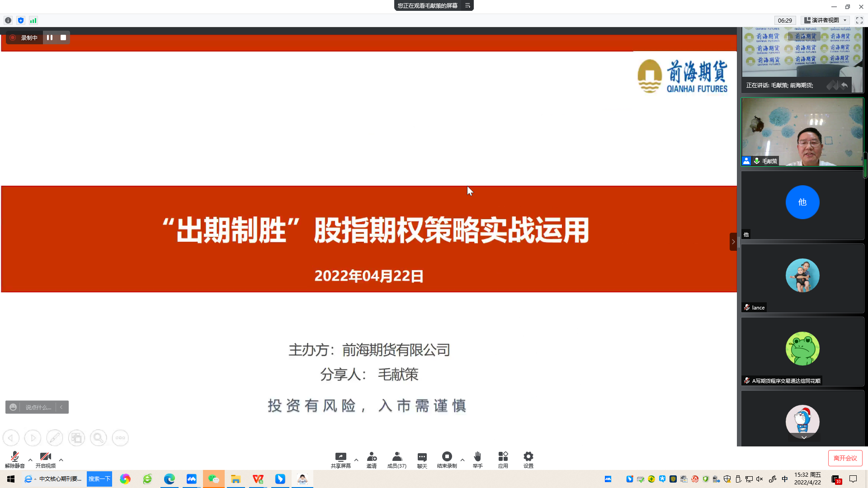868x488 pixels.
Task: Open more slideshow options ellipsis
Action: pyautogui.click(x=120, y=438)
